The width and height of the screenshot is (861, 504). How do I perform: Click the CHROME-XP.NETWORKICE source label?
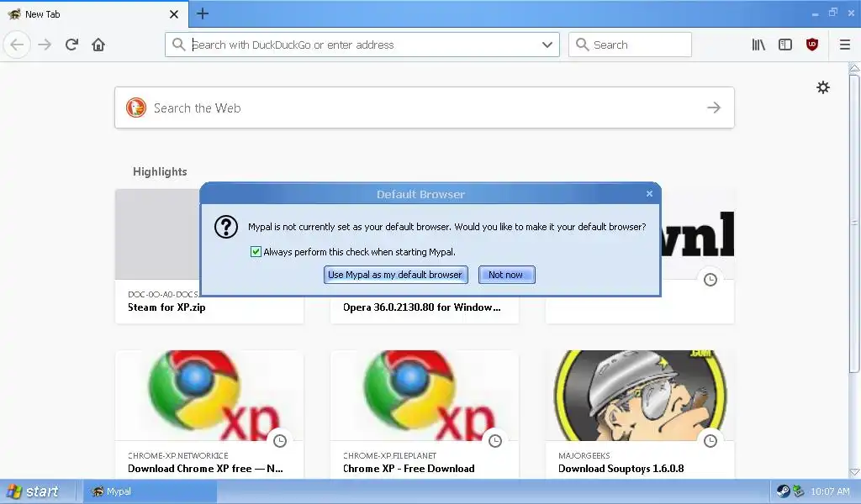tap(178, 455)
